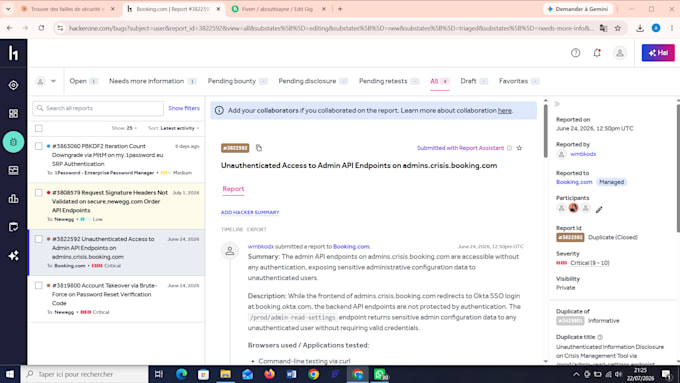Open the translate page icon in address bar
680x383 pixels.
pos(603,28)
